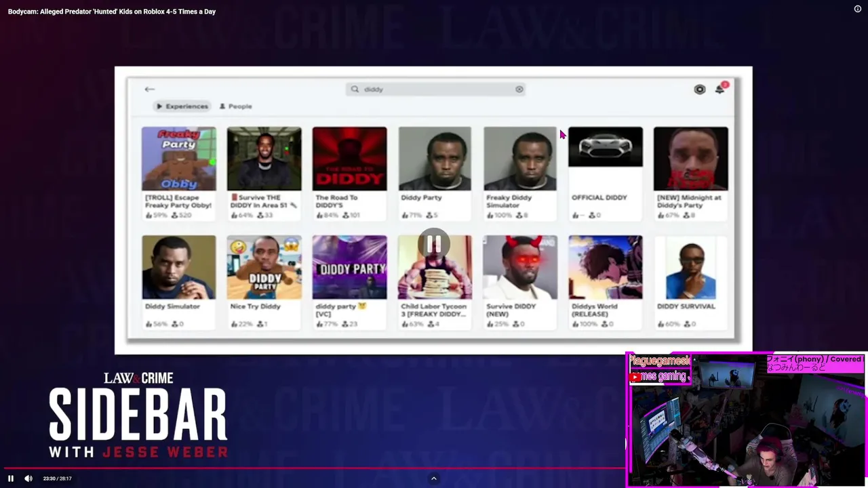
Task: Open the Survive DIDDY (NEW) thumbnail
Action: (x=520, y=267)
